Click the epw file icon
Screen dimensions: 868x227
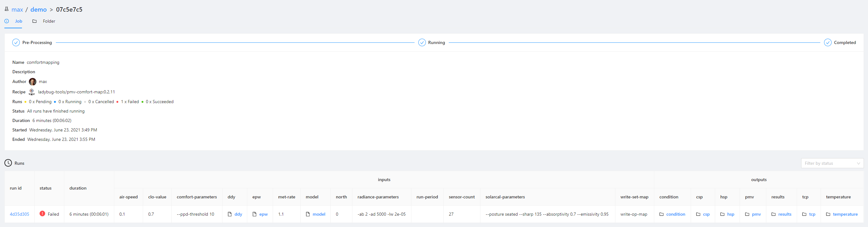point(255,214)
